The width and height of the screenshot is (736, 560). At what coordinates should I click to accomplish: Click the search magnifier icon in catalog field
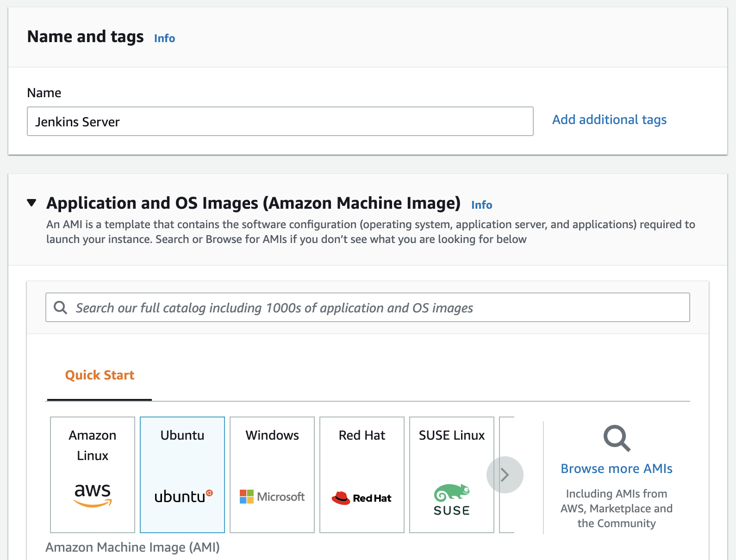point(61,307)
